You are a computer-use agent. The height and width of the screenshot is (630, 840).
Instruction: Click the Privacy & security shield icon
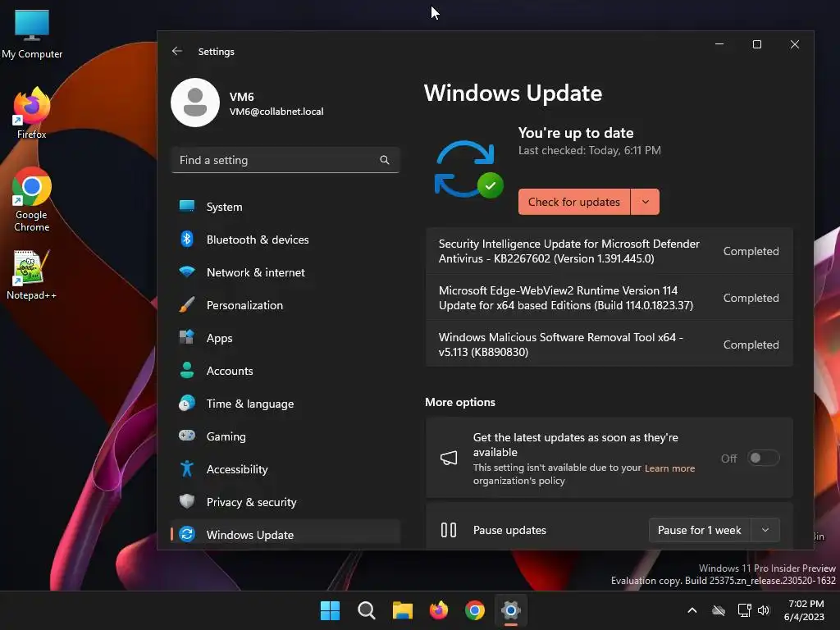click(x=187, y=501)
